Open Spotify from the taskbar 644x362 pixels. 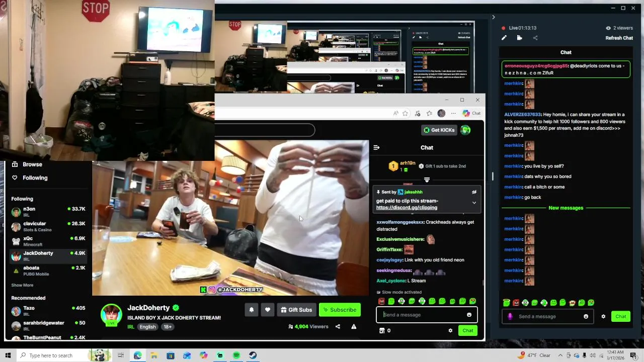click(x=236, y=355)
